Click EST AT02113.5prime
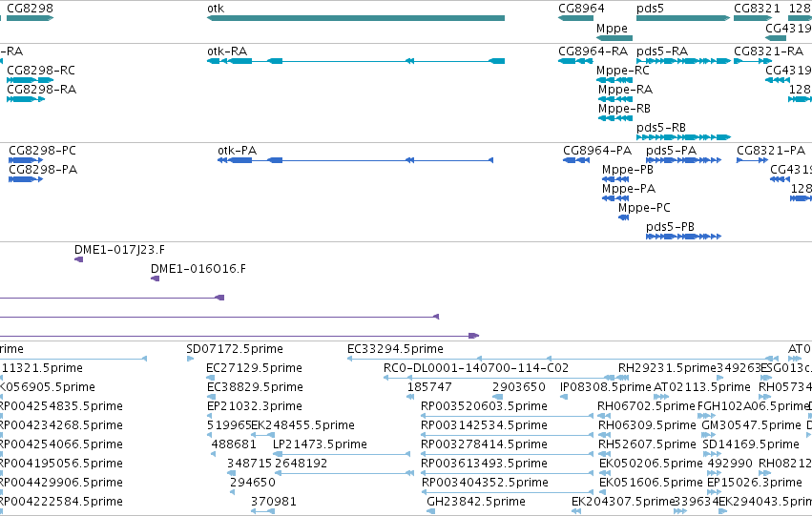This screenshot has width=812, height=516. 661,397
